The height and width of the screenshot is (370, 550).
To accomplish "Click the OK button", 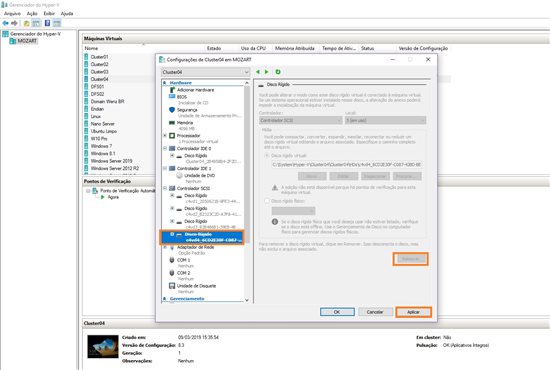I will pos(337,312).
